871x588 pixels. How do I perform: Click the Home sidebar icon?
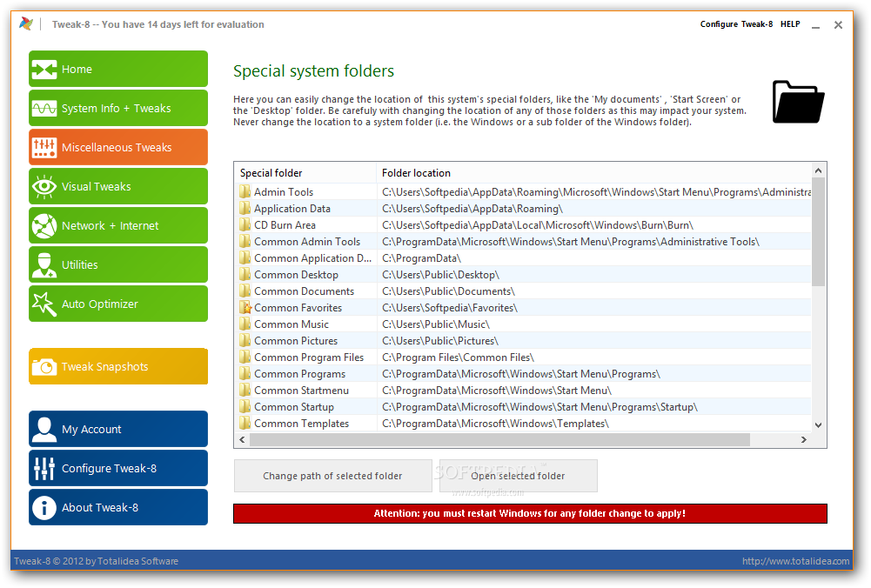point(44,70)
